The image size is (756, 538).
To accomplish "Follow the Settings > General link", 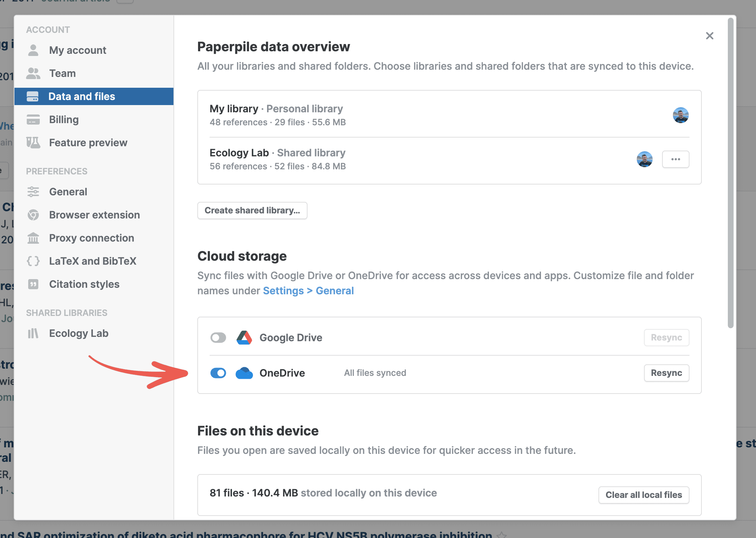I will 308,291.
